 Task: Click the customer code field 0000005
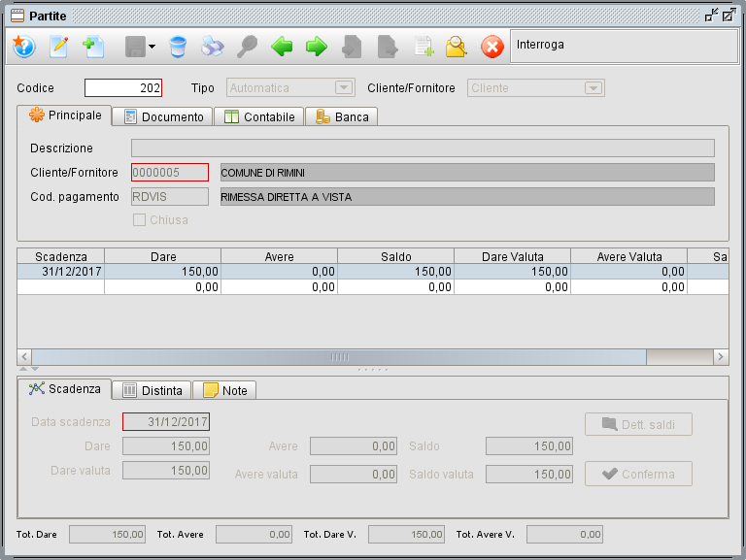pyautogui.click(x=170, y=172)
